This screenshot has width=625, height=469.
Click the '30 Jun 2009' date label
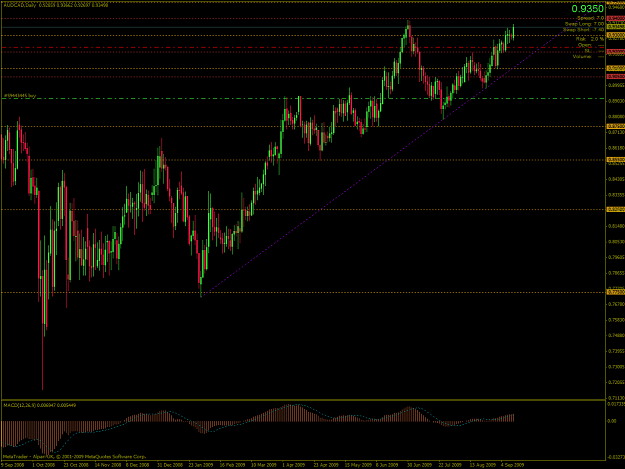click(x=419, y=465)
